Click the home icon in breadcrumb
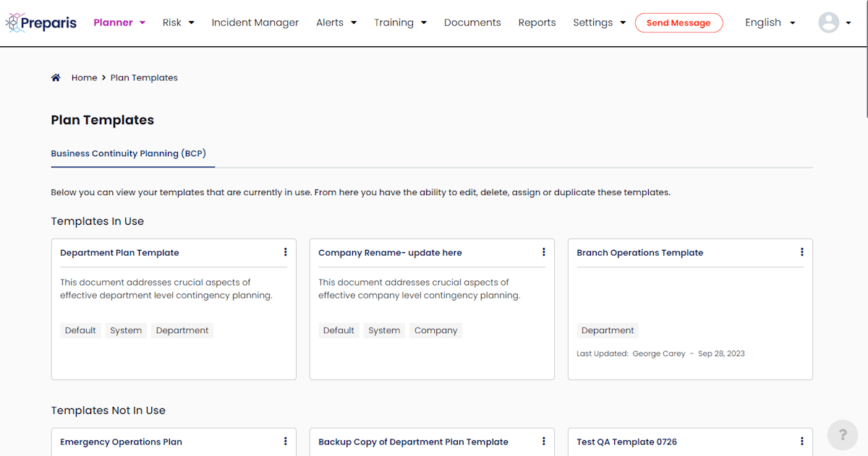The height and width of the screenshot is (456, 868). [56, 78]
